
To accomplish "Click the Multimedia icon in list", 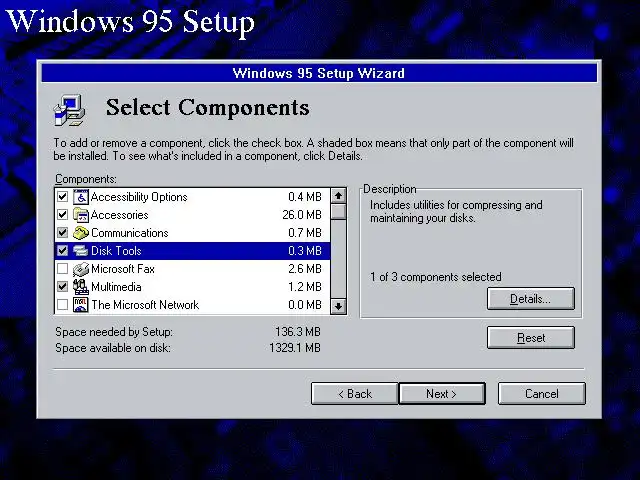I will pos(81,287).
